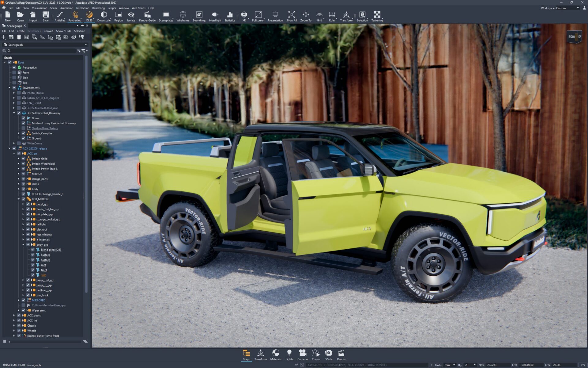Enable the Photo_Studio environment checkbox
The image size is (588, 368).
coord(19,93)
